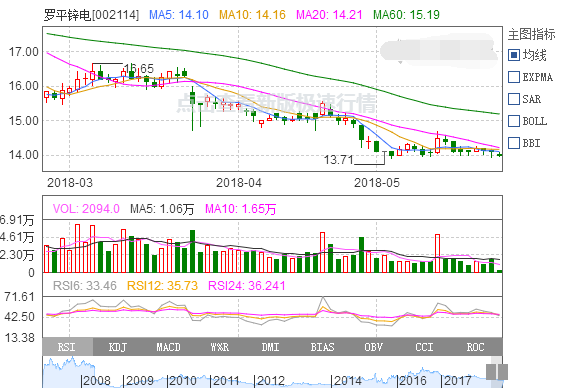The width and height of the screenshot is (565, 390).
Task: View the ROC indicator tab
Action: click(x=476, y=347)
